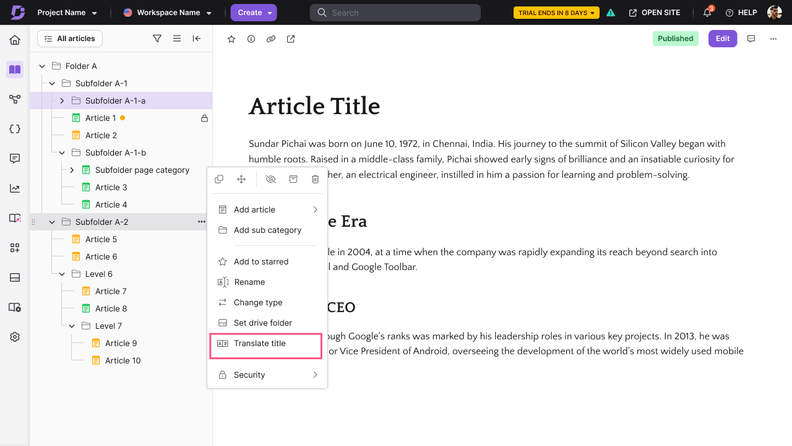Star this article
The height and width of the screenshot is (446, 792).
point(231,39)
